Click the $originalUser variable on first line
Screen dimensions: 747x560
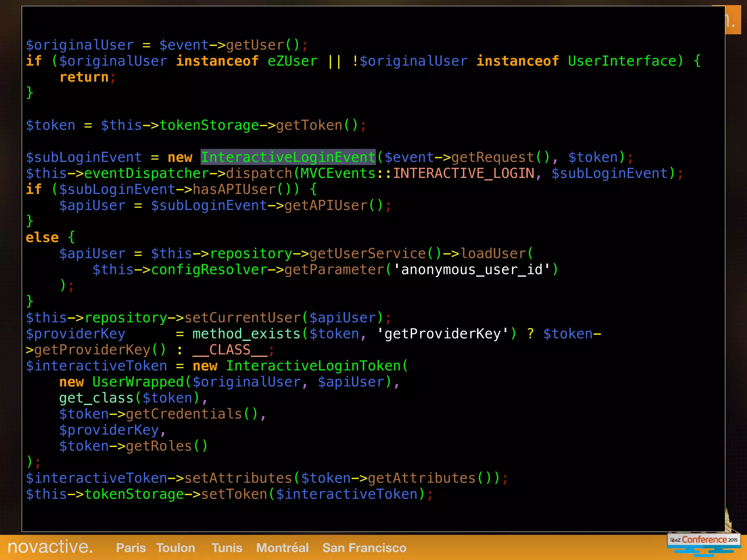coord(80,45)
